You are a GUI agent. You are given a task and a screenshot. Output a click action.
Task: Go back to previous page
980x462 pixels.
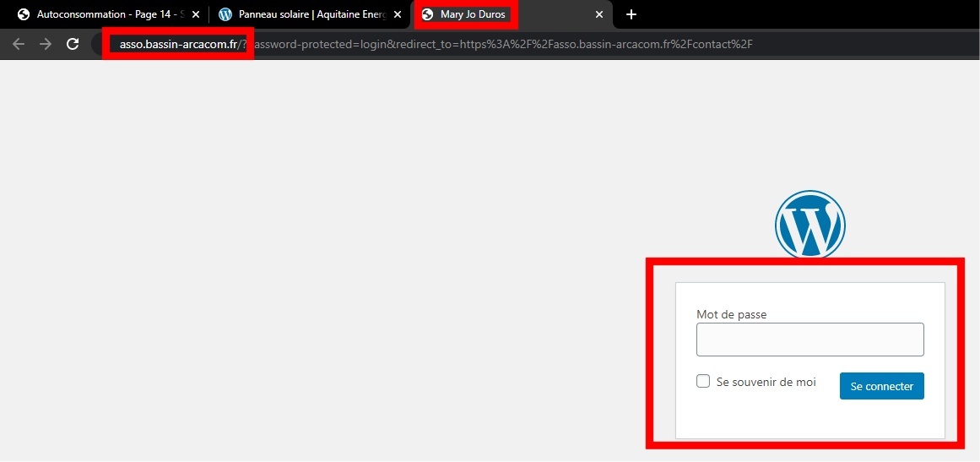[19, 44]
